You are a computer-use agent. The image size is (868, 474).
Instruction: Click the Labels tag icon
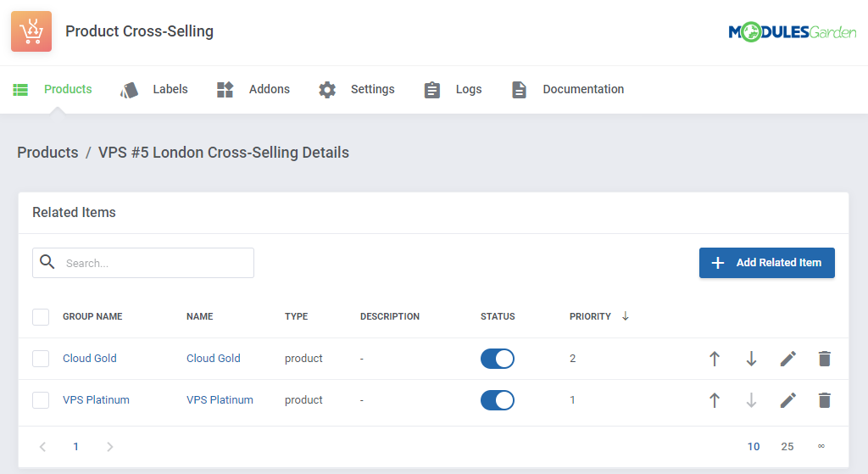(x=129, y=90)
